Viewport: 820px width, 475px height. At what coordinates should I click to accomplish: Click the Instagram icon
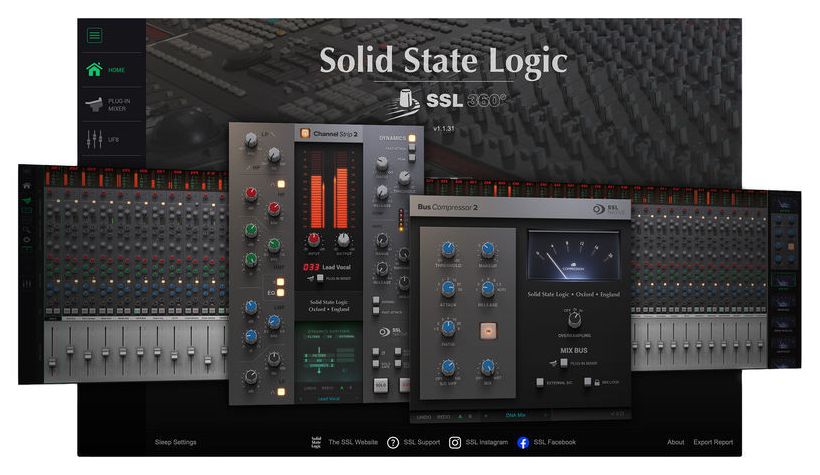pyautogui.click(x=455, y=443)
